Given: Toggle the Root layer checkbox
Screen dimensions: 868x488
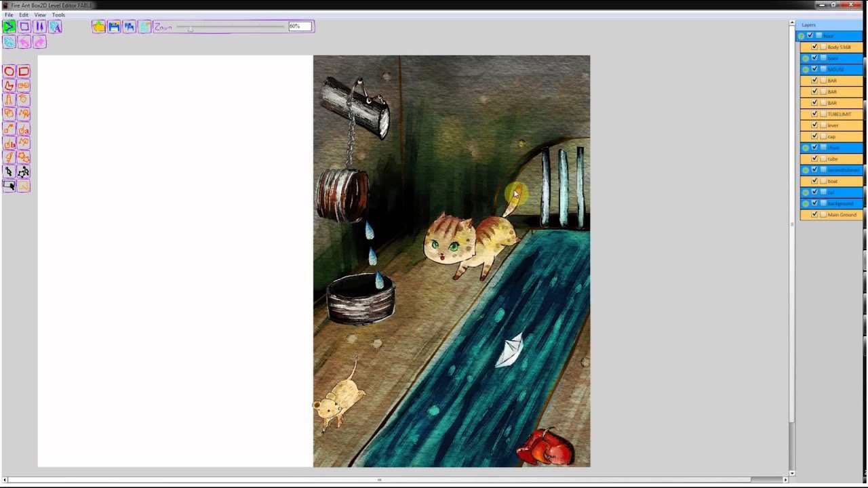Looking at the screenshot, I should [810, 35].
